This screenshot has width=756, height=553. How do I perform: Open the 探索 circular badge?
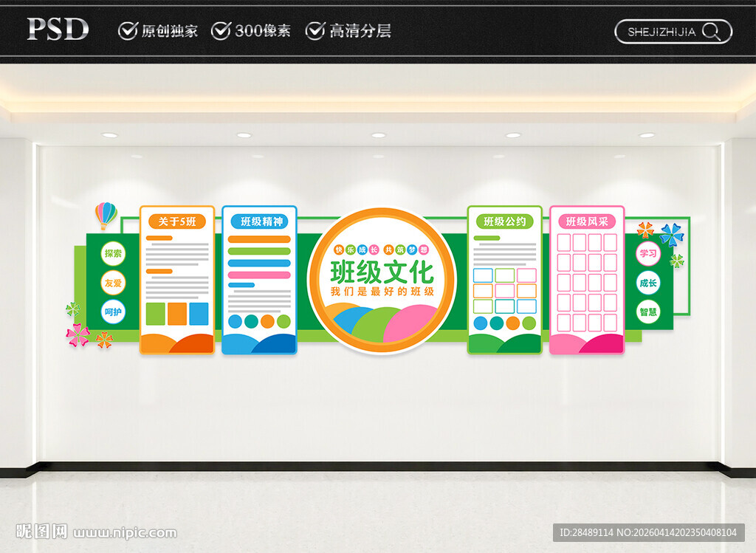pyautogui.click(x=114, y=254)
